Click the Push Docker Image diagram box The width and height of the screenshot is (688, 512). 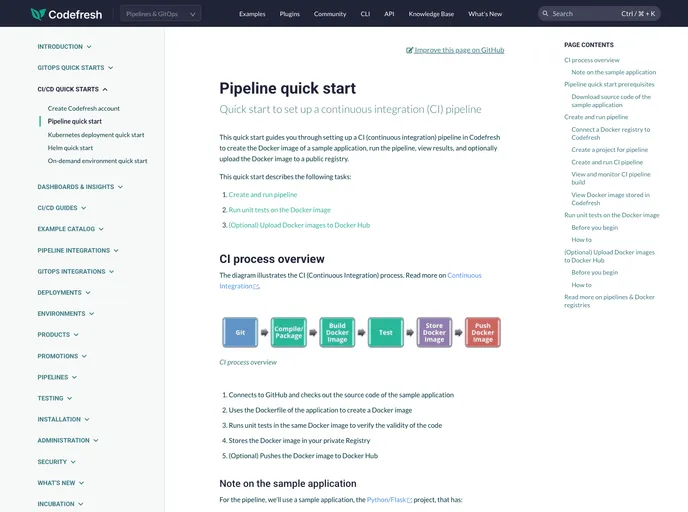(483, 333)
